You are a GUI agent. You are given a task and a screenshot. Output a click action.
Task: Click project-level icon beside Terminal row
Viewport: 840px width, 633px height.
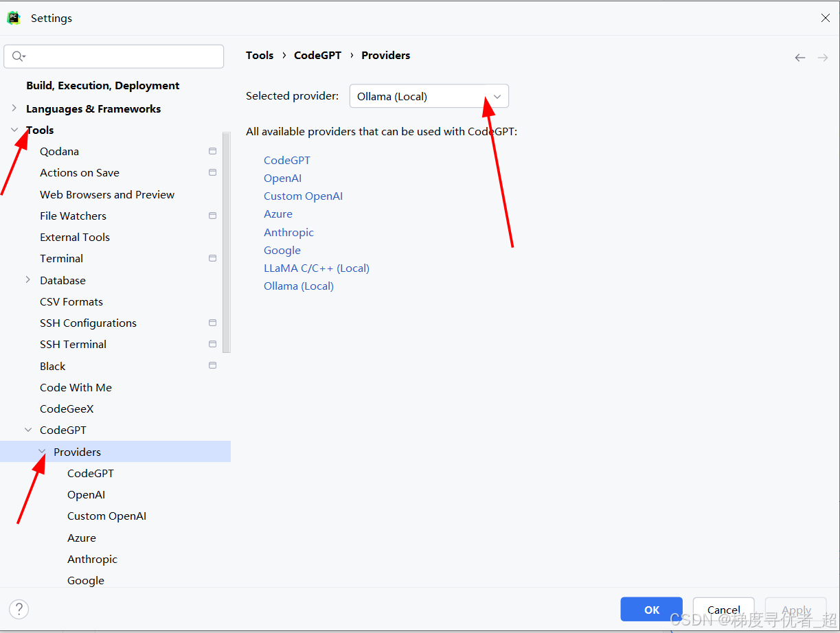[213, 258]
